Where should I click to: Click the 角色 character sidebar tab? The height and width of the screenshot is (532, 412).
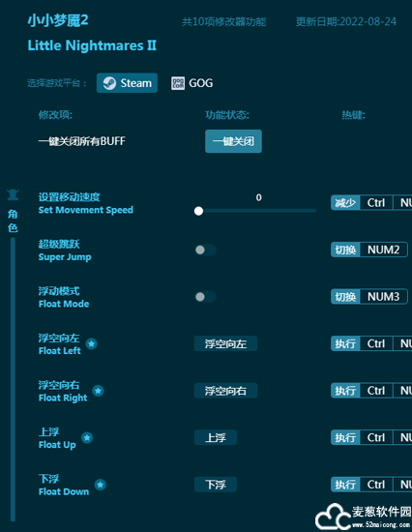tap(13, 221)
